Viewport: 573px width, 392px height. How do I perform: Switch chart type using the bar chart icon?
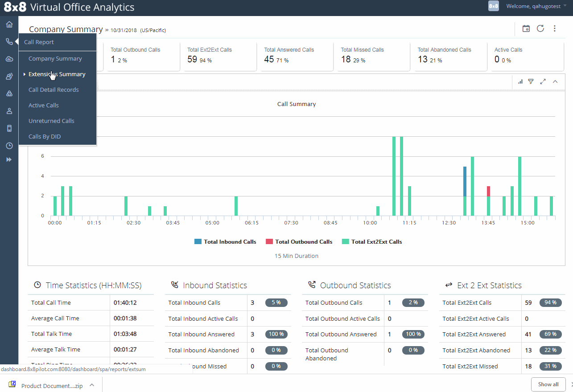pos(520,82)
